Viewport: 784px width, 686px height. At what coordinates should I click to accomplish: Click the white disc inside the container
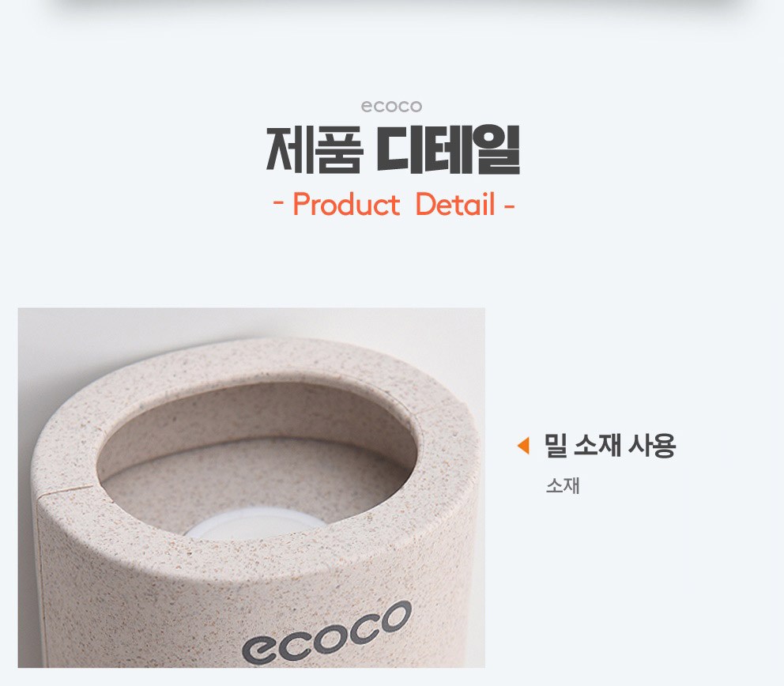click(x=255, y=523)
